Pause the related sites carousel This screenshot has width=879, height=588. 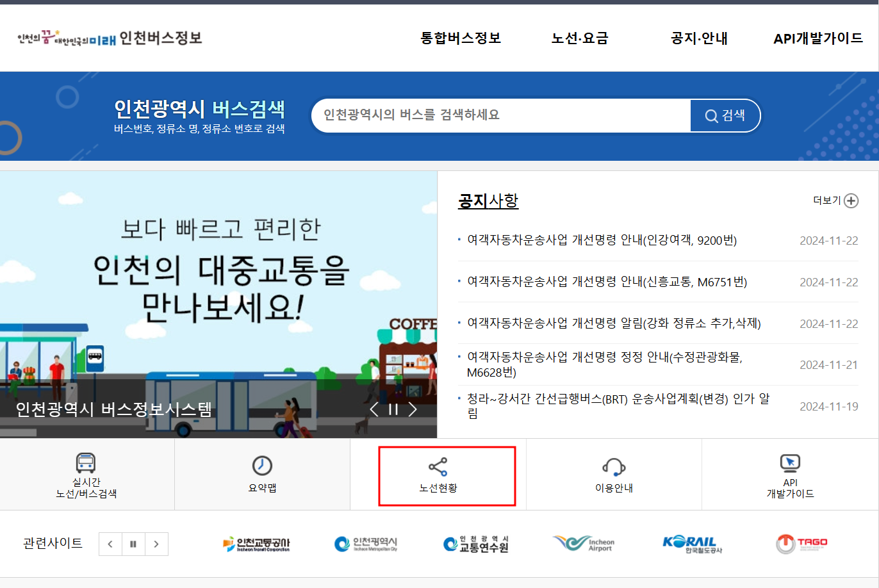click(133, 544)
